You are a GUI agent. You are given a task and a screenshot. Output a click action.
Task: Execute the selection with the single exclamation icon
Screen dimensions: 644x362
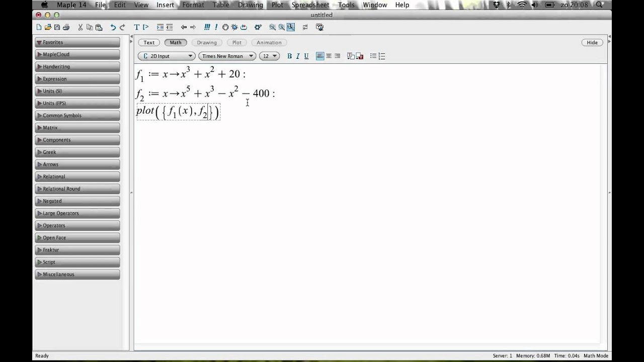[216, 27]
